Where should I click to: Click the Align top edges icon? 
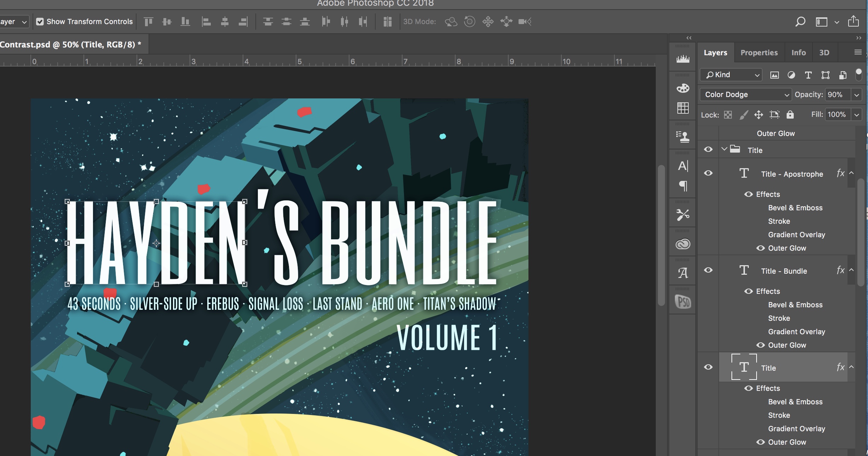click(149, 22)
